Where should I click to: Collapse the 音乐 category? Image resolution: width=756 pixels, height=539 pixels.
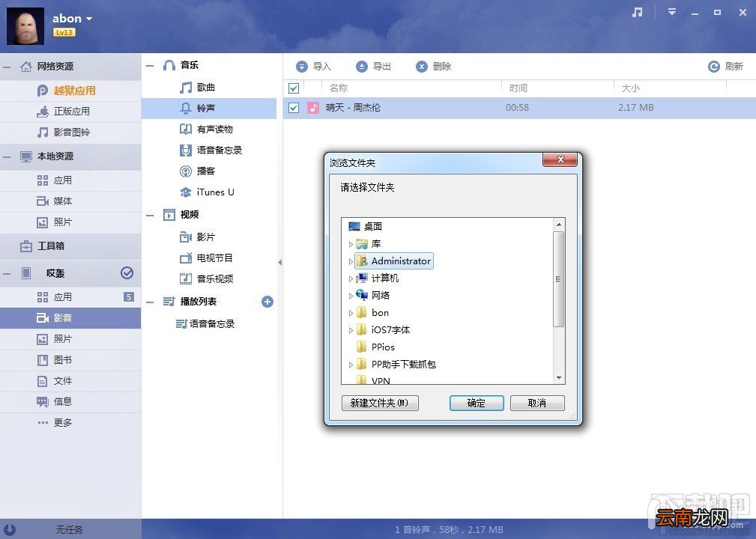tap(150, 66)
